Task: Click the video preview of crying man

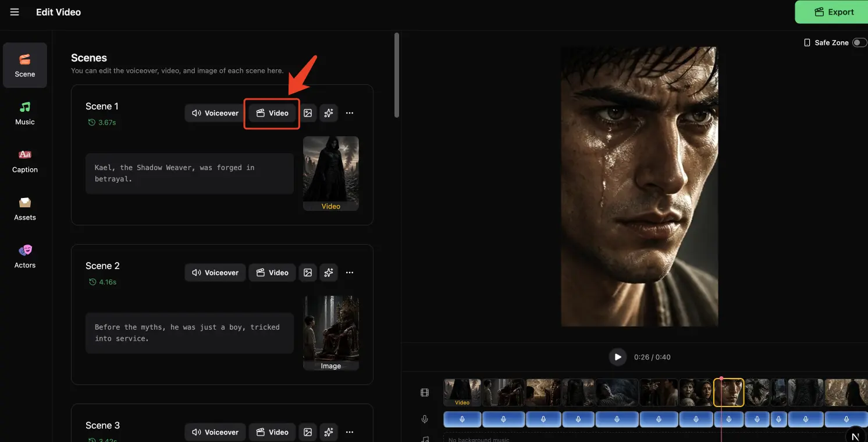Action: (x=639, y=186)
